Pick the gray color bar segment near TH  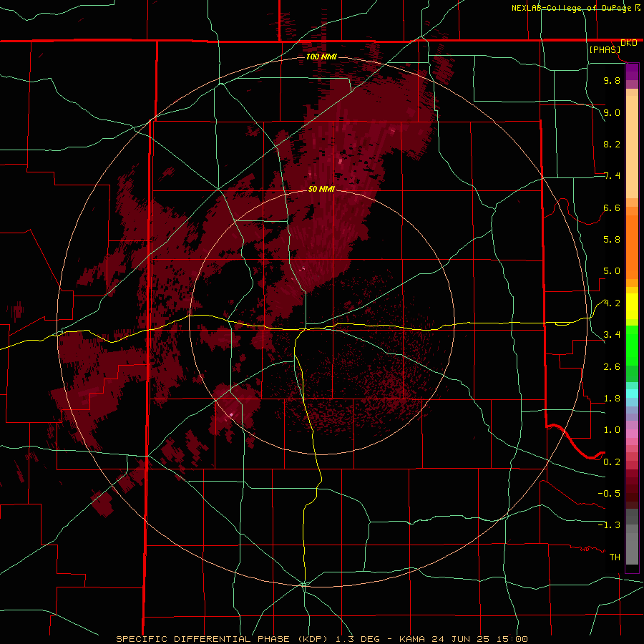click(x=632, y=548)
